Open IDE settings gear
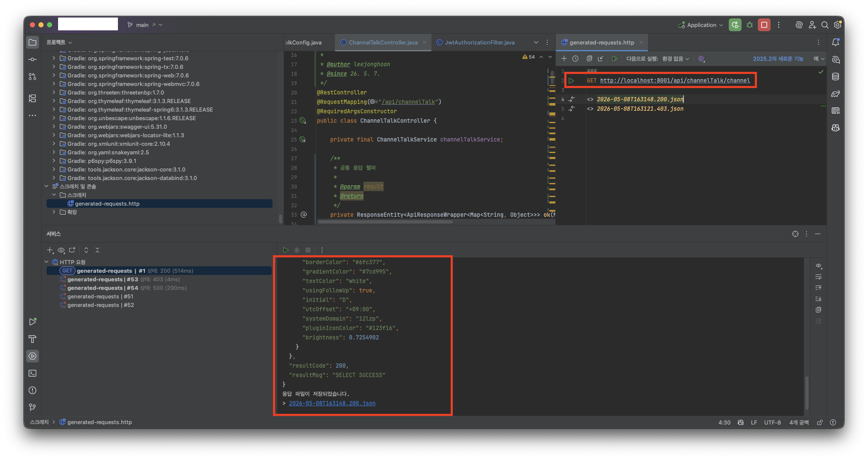This screenshot has width=868, height=460. pos(838,25)
